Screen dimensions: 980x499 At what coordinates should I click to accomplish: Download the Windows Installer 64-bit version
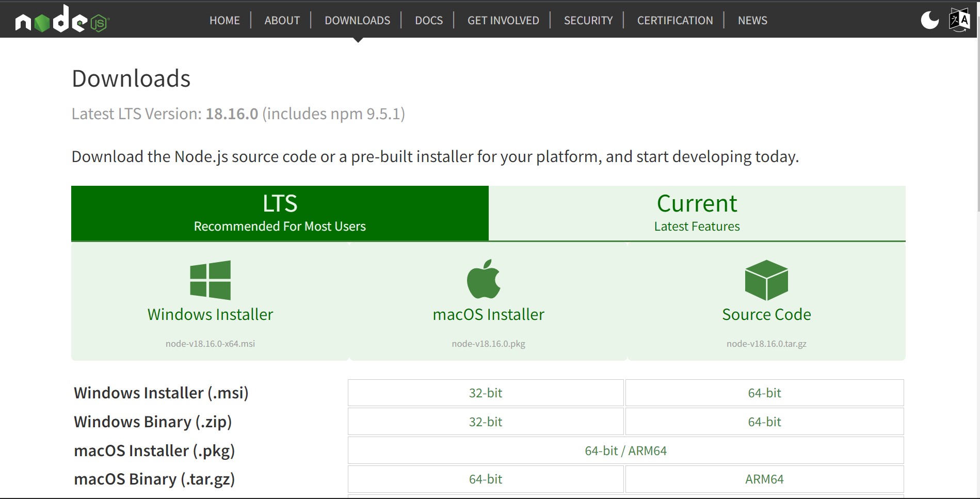(764, 393)
